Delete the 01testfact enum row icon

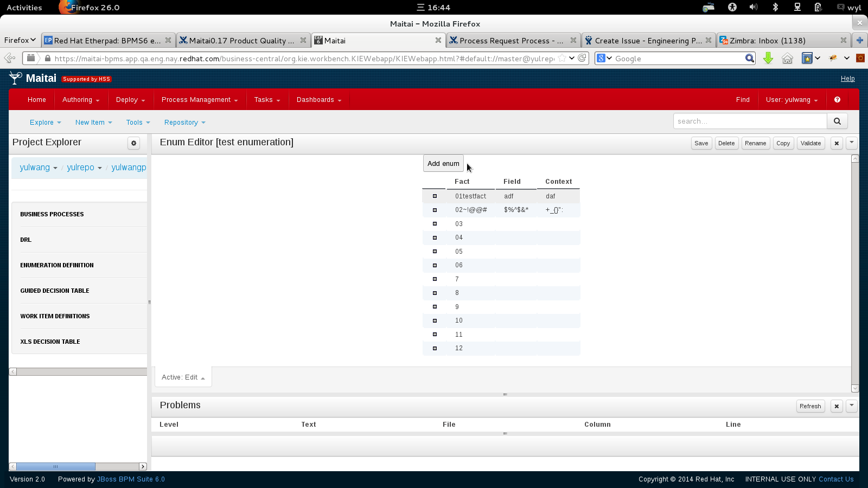pos(435,196)
